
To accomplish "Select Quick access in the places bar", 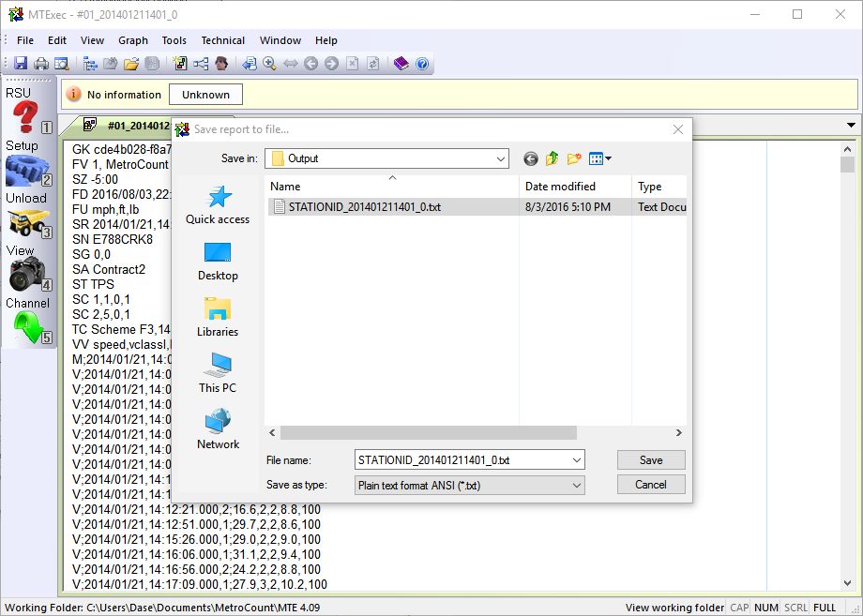I will coord(218,204).
